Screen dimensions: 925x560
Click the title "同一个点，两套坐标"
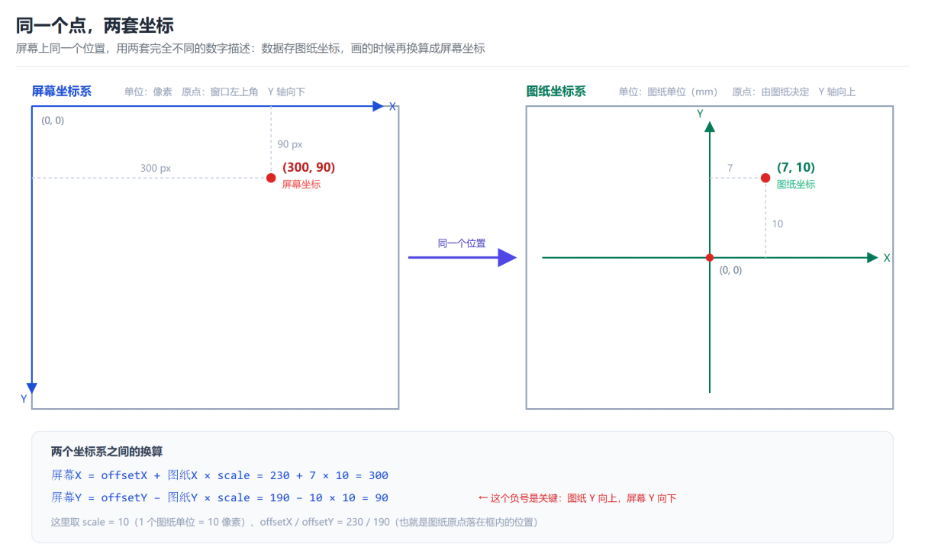point(95,25)
